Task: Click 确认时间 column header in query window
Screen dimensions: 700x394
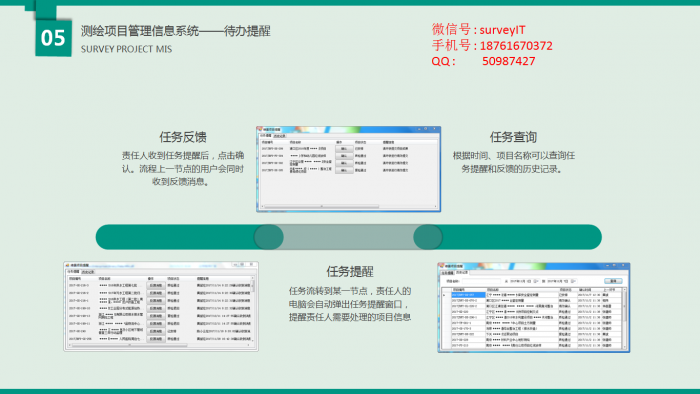Action: (585, 290)
